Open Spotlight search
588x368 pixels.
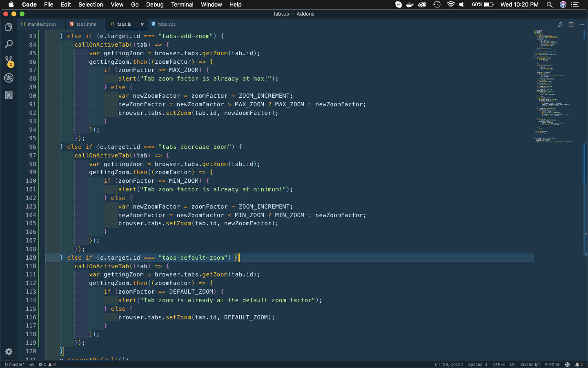click(x=550, y=4)
